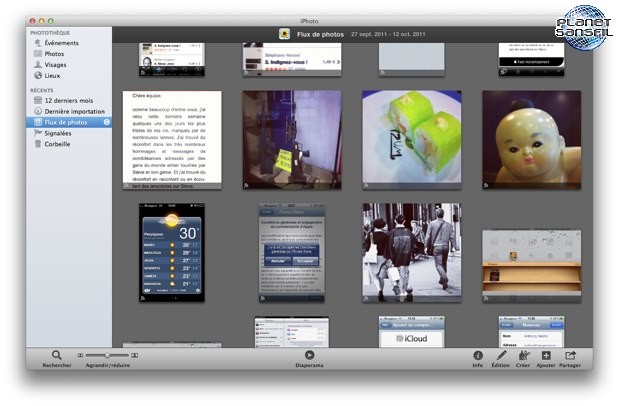This screenshot has height=406, width=619.
Task: Click the large thumbnails icon right of zoom slider
Action: pyautogui.click(x=135, y=355)
